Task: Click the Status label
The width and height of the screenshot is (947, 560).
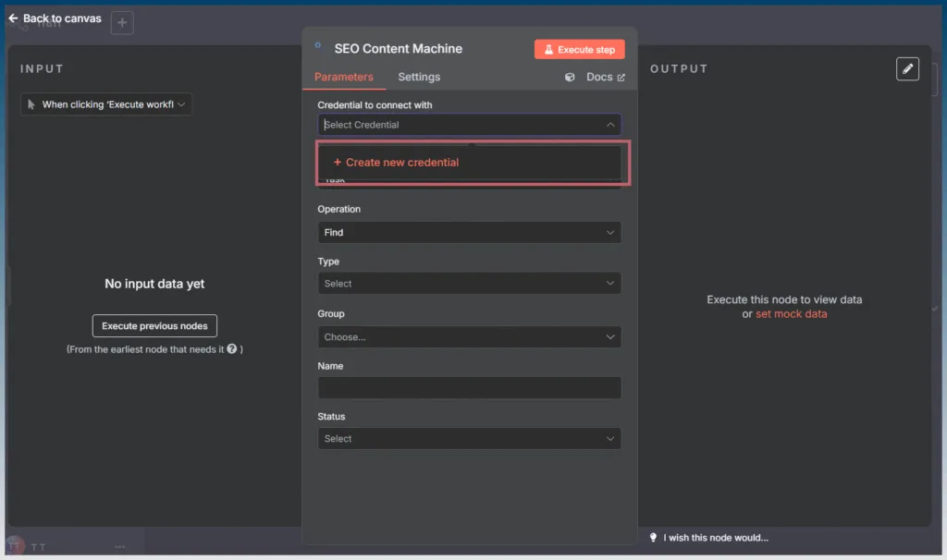Action: (332, 417)
